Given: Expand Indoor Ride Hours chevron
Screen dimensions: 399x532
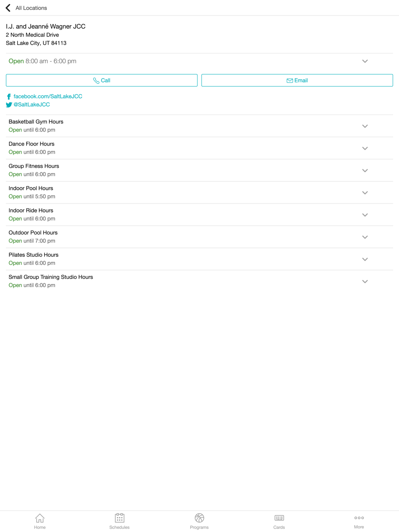Looking at the screenshot, I should (365, 215).
